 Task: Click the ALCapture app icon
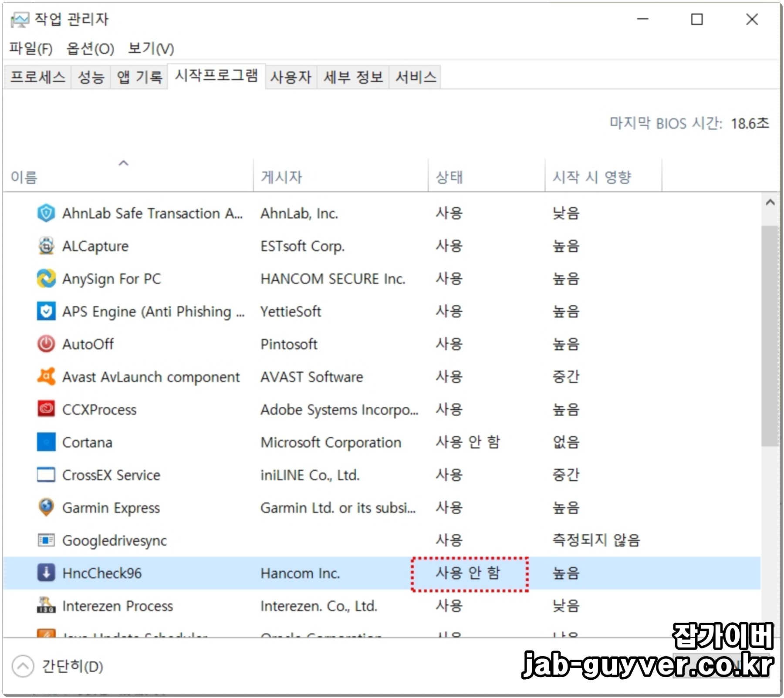click(x=46, y=246)
